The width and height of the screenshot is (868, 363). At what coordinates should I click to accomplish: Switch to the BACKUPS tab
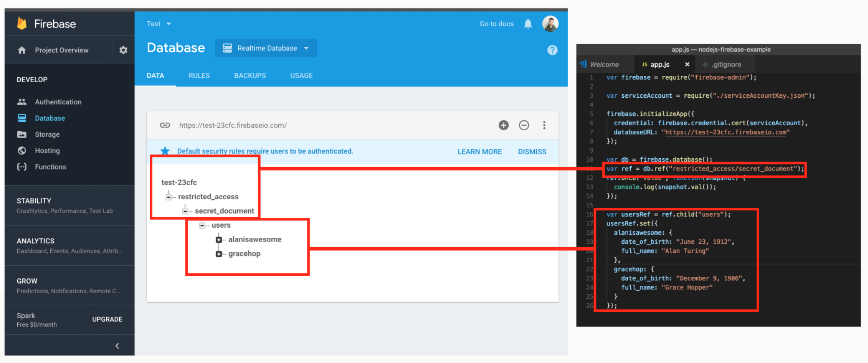[250, 75]
